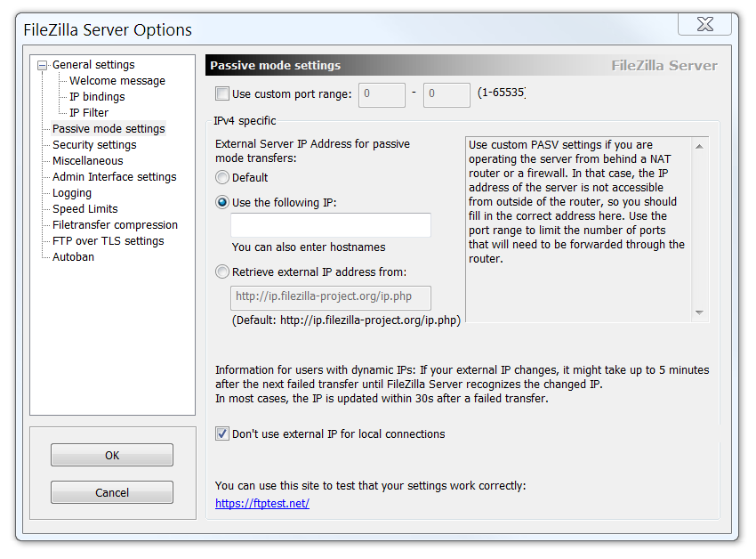This screenshot has height=559, width=756.
Task: Click the IP retrieval URL field
Action: tap(331, 298)
